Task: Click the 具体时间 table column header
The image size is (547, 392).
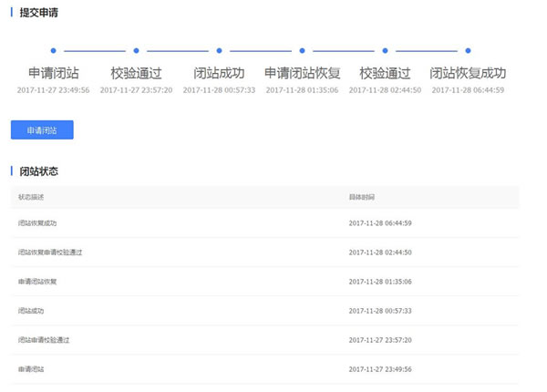Action: click(361, 197)
